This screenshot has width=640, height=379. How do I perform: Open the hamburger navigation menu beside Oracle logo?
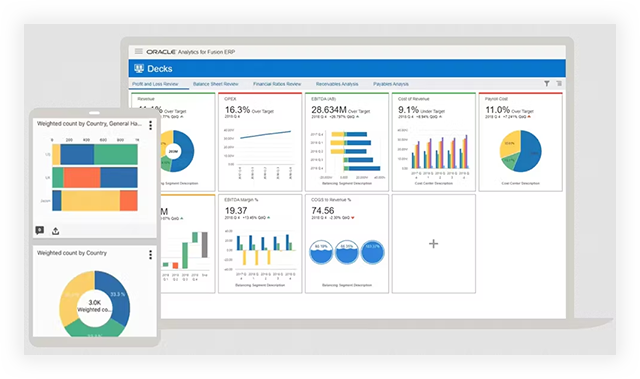(x=139, y=51)
